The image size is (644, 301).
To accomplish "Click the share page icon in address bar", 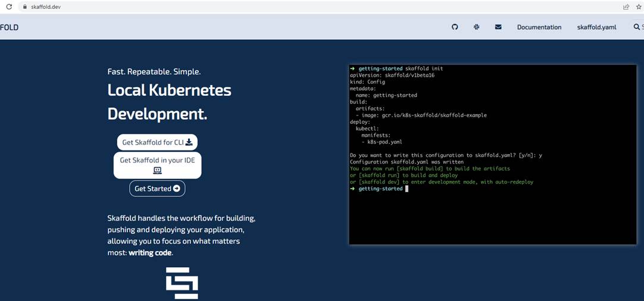I will (x=626, y=7).
